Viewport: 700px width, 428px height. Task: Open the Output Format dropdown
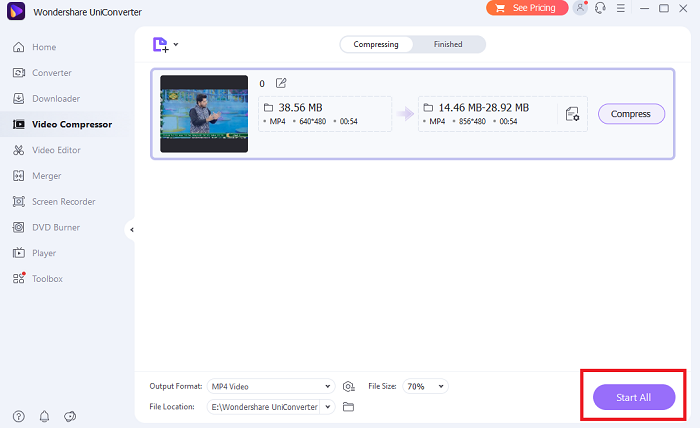(271, 386)
